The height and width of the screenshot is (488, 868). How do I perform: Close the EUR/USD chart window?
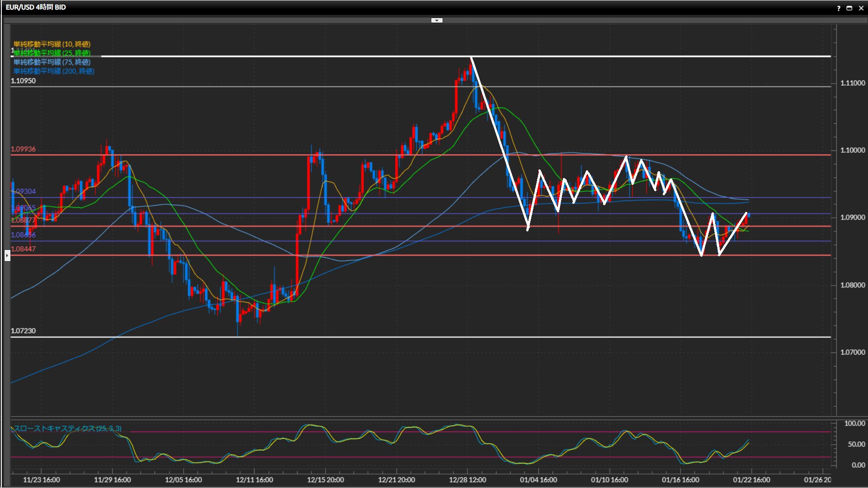click(x=861, y=8)
